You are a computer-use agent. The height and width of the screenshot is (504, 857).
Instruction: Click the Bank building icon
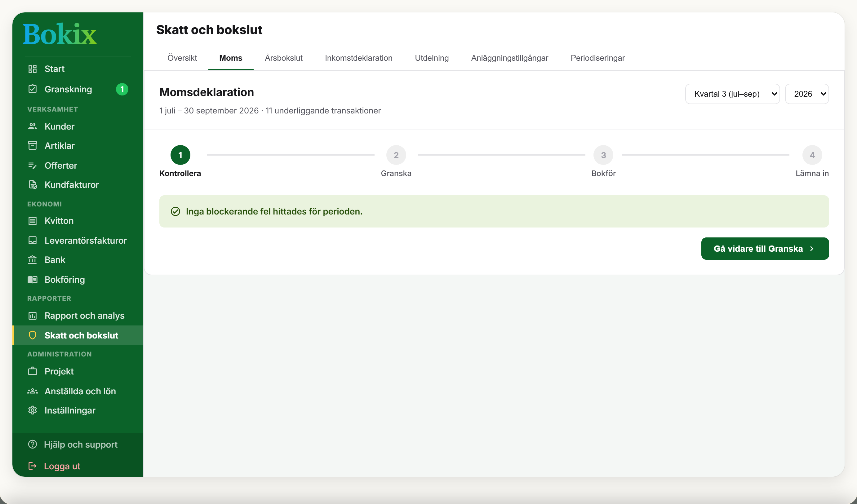(x=32, y=260)
